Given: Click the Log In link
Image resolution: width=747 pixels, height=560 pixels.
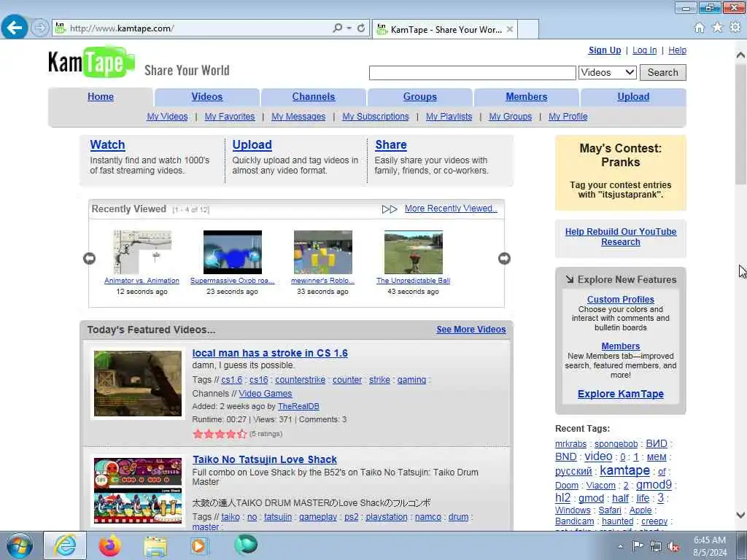Looking at the screenshot, I should click(x=645, y=50).
